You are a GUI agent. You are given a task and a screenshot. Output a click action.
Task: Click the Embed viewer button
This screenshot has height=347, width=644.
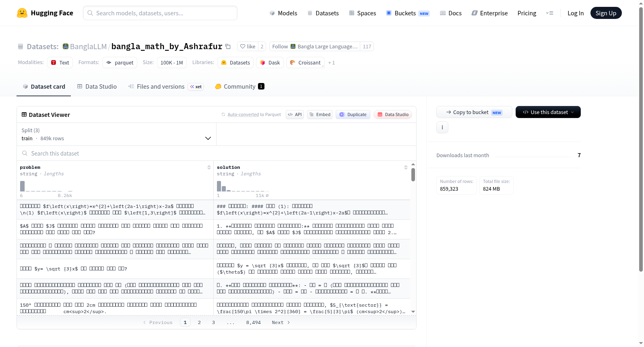[320, 114]
